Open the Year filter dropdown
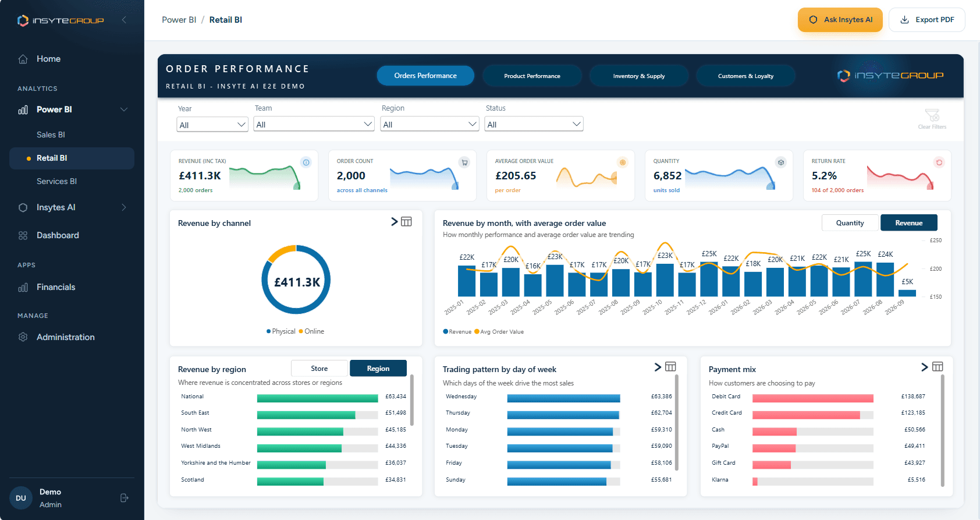The height and width of the screenshot is (520, 980). click(x=212, y=125)
